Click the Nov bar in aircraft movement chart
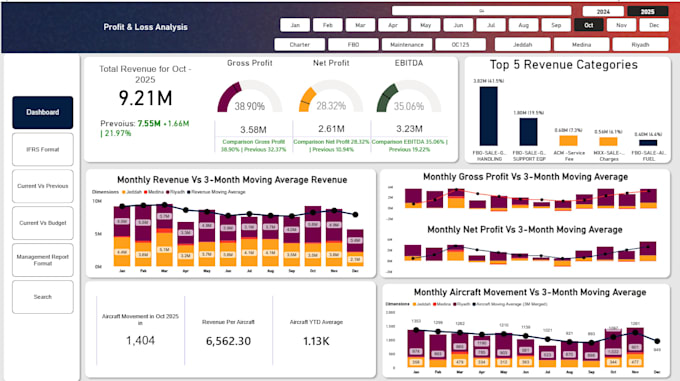680x381 pixels. 635,347
